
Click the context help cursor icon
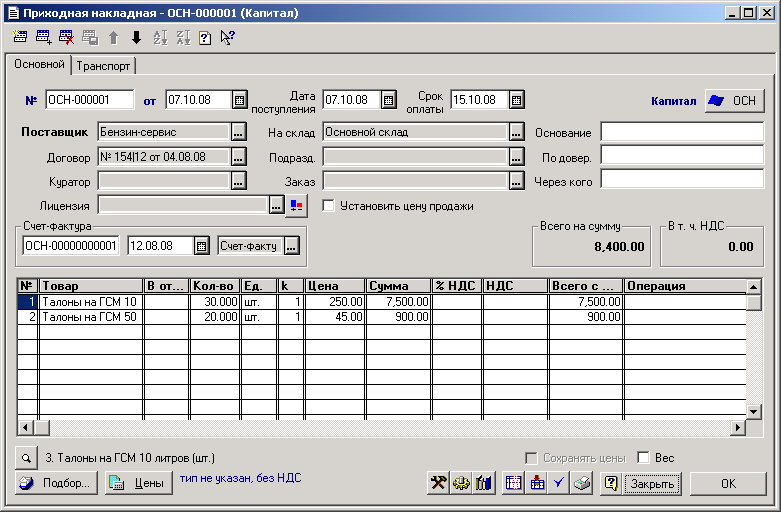[x=227, y=38]
